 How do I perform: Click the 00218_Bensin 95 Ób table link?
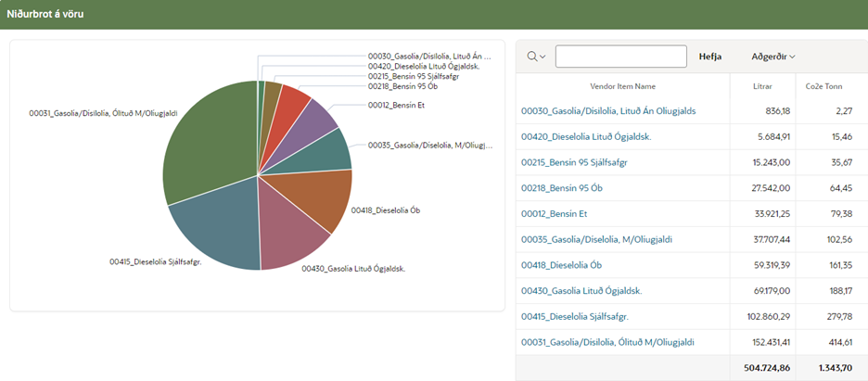point(562,188)
